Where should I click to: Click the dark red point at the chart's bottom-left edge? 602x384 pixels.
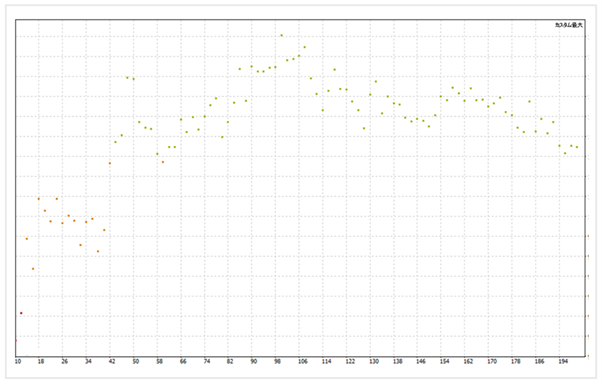16,341
